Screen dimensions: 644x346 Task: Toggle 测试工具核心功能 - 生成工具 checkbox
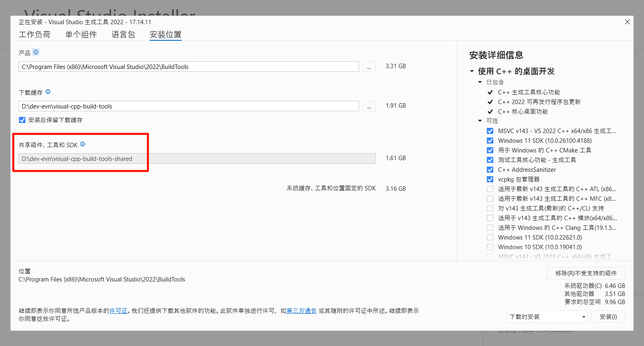point(490,160)
